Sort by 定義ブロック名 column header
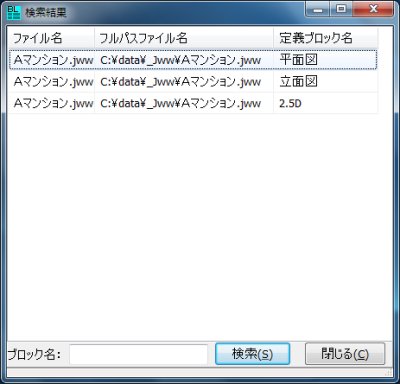 tap(326, 38)
